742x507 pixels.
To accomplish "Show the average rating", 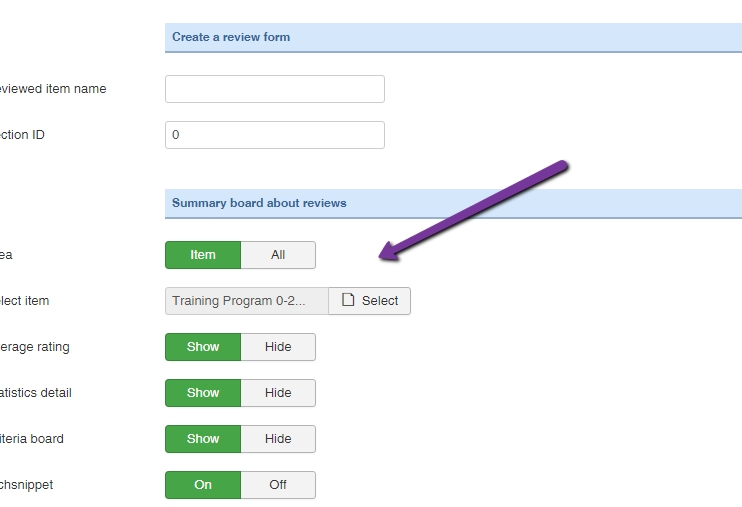I will click(203, 347).
